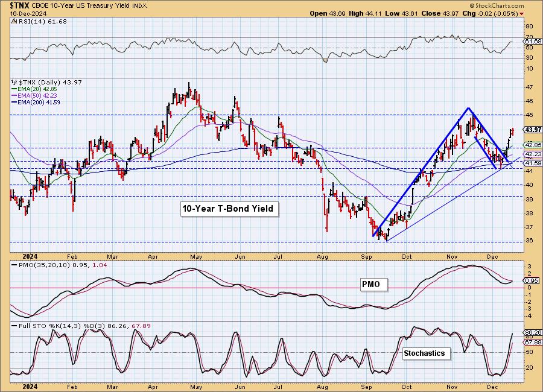Click the '-4' label on PMO axis
The height and width of the screenshot is (392, 543).
tap(530, 316)
